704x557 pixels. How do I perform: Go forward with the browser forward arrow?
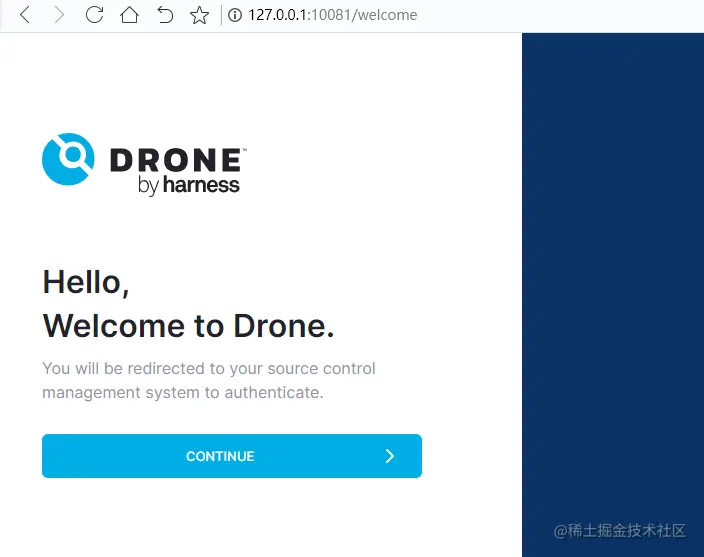(x=59, y=15)
